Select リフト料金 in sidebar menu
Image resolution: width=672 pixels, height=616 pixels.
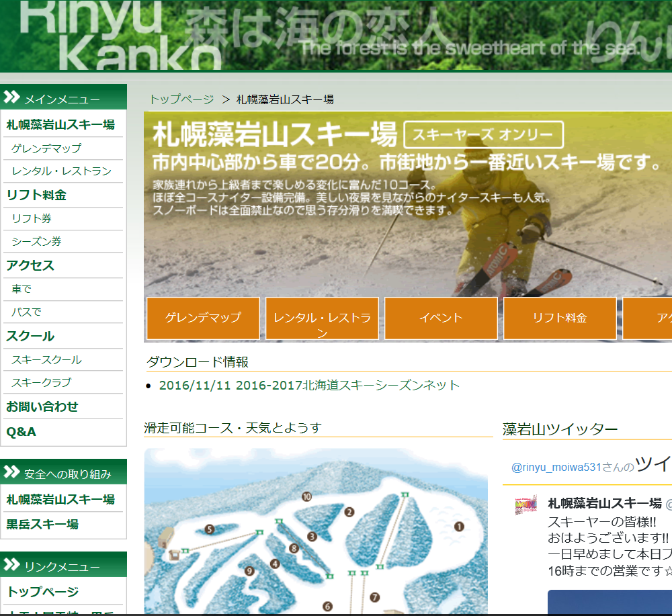click(x=36, y=195)
